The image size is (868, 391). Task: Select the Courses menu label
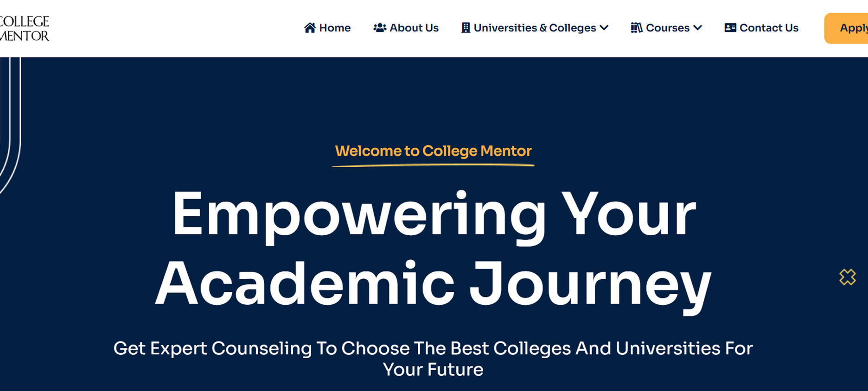click(x=668, y=28)
